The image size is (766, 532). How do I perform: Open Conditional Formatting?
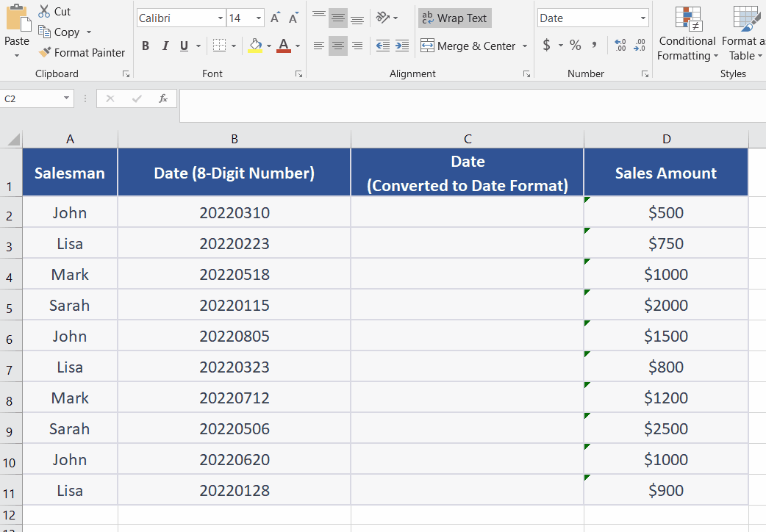click(687, 35)
